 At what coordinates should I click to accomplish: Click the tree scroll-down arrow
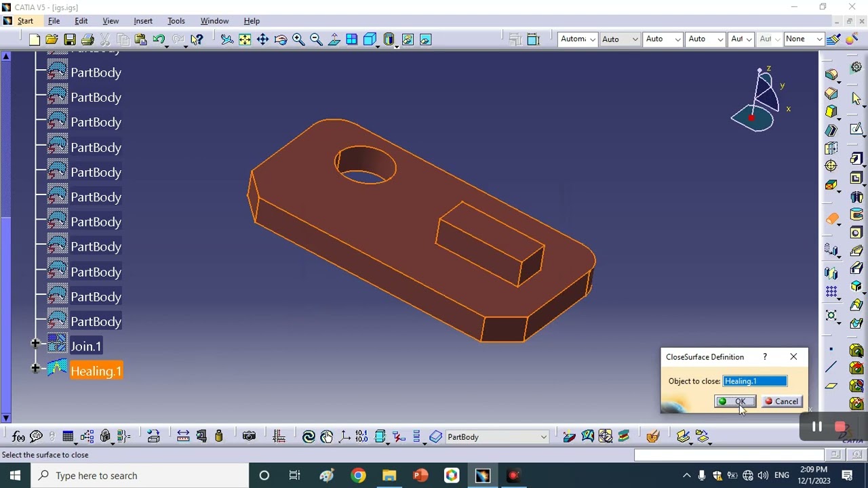(x=5, y=418)
